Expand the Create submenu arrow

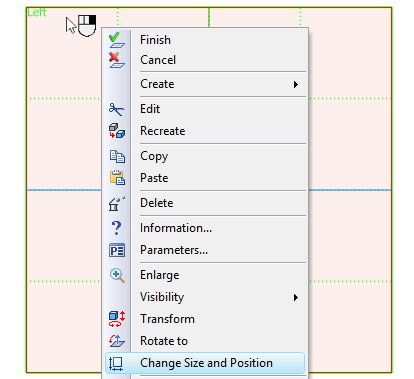[x=296, y=84]
